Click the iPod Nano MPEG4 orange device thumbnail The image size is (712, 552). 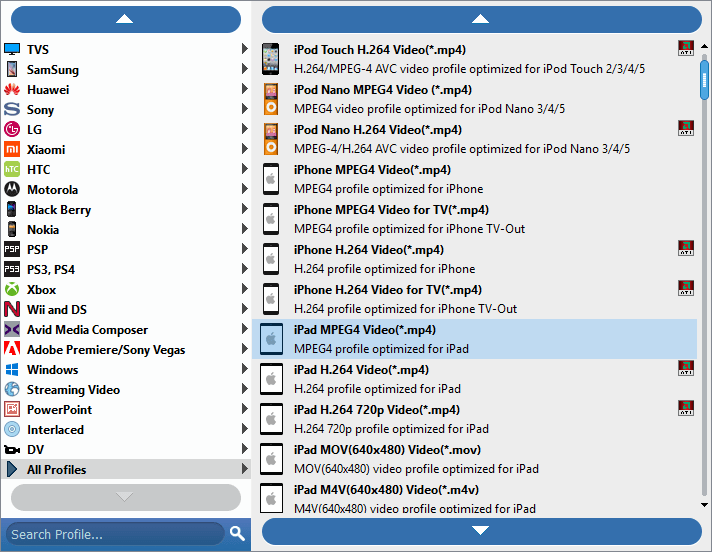(271, 99)
